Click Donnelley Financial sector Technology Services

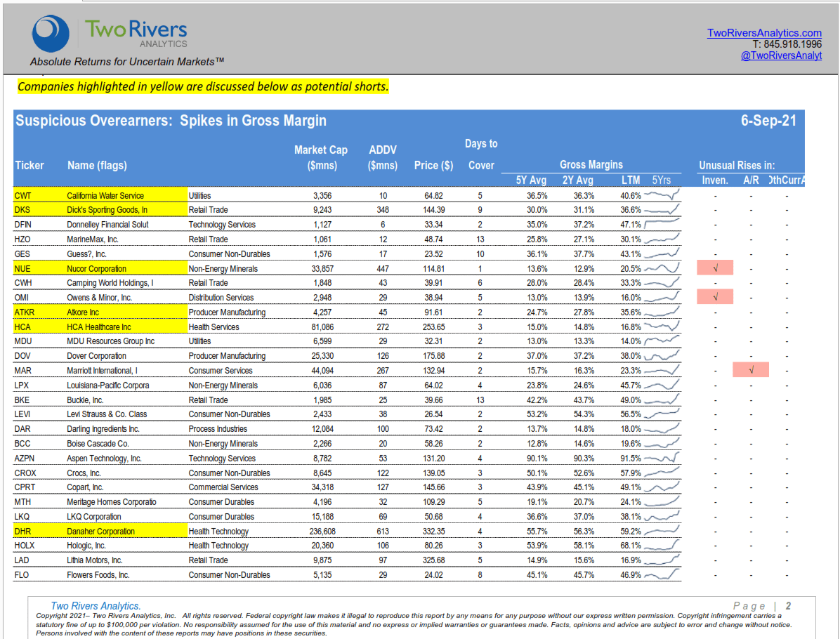[x=222, y=225]
